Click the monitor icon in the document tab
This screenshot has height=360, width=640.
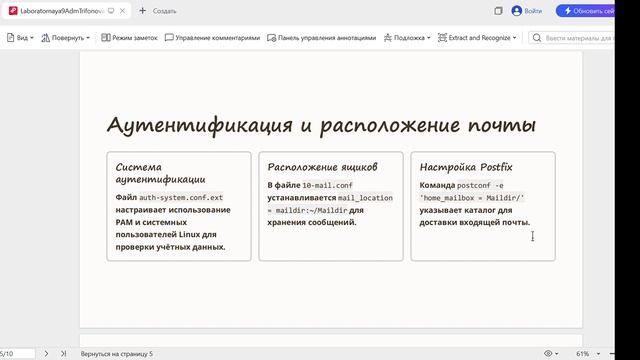(x=111, y=11)
